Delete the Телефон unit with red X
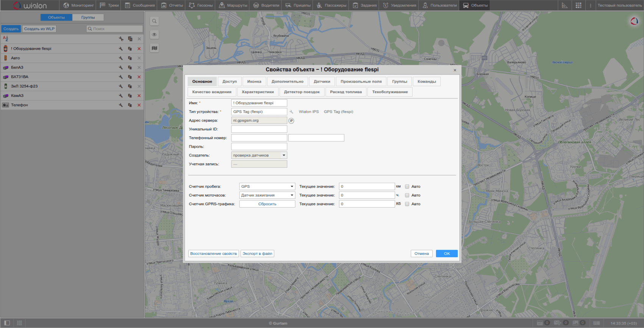The image size is (644, 328). 139,105
